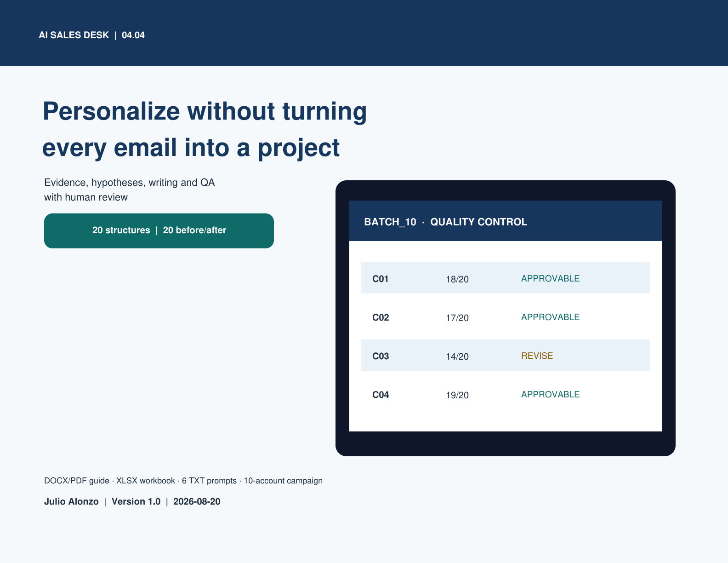Click the 14/20 score for C03
The image size is (728, 563).
(x=457, y=356)
